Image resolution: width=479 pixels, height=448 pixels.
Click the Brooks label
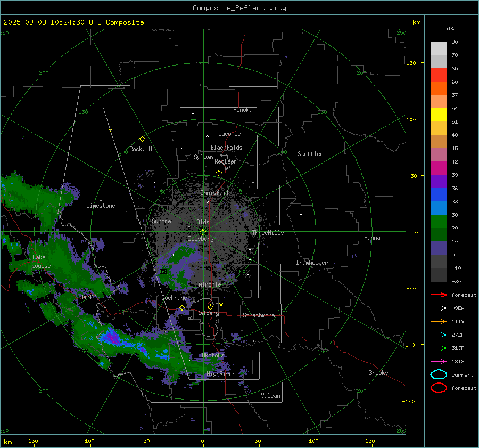pos(378,373)
